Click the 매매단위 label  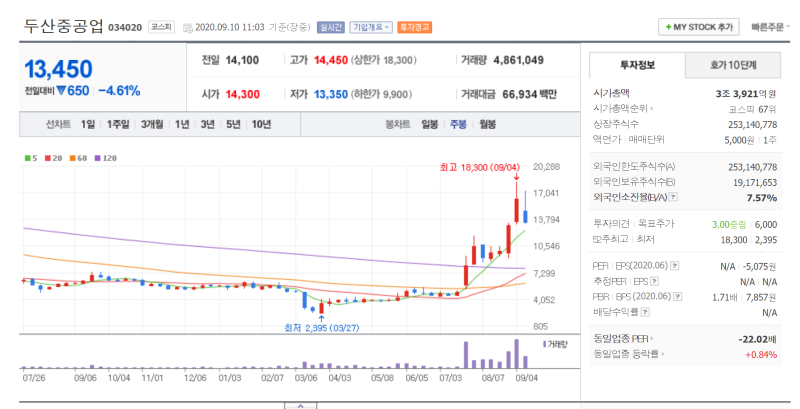click(x=646, y=139)
